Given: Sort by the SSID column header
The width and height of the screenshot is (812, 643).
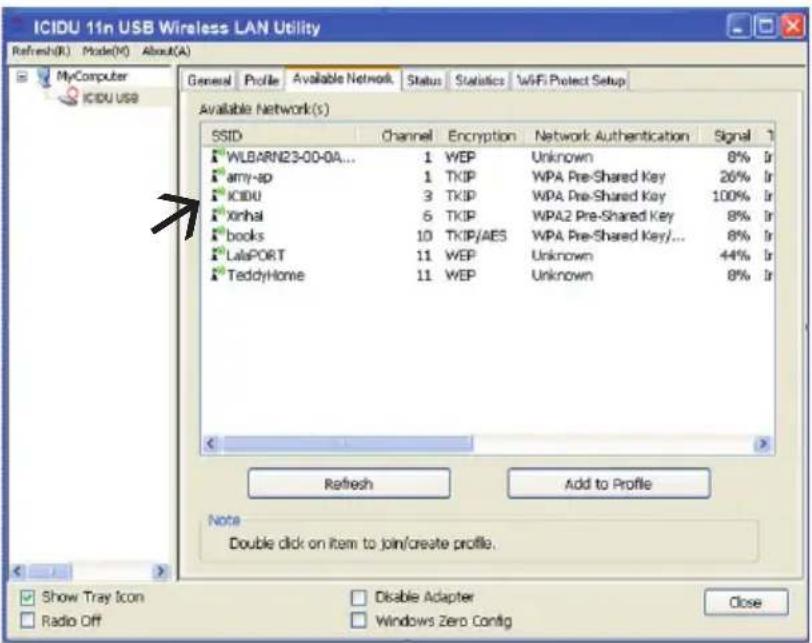Looking at the screenshot, I should click(x=280, y=136).
